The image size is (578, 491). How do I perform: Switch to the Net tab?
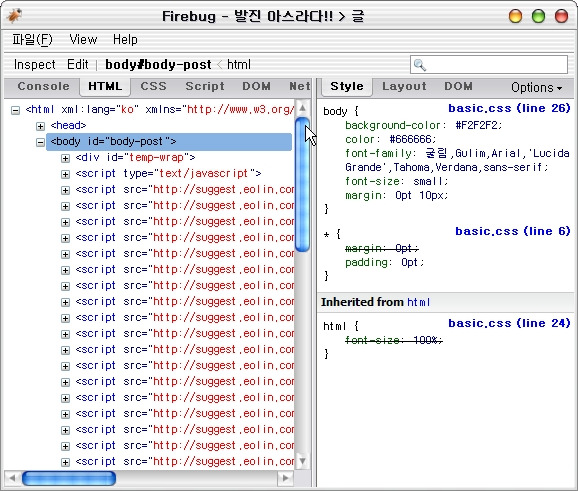299,86
